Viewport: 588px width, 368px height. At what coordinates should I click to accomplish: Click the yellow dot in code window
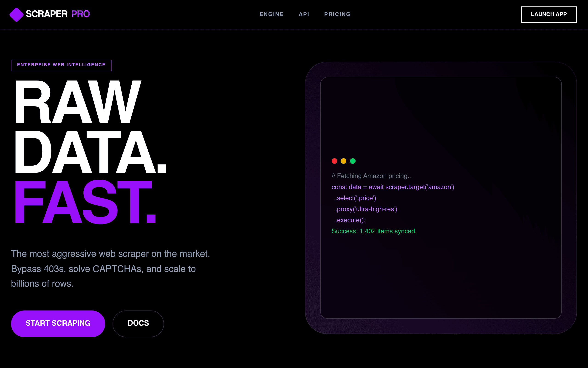[344, 161]
